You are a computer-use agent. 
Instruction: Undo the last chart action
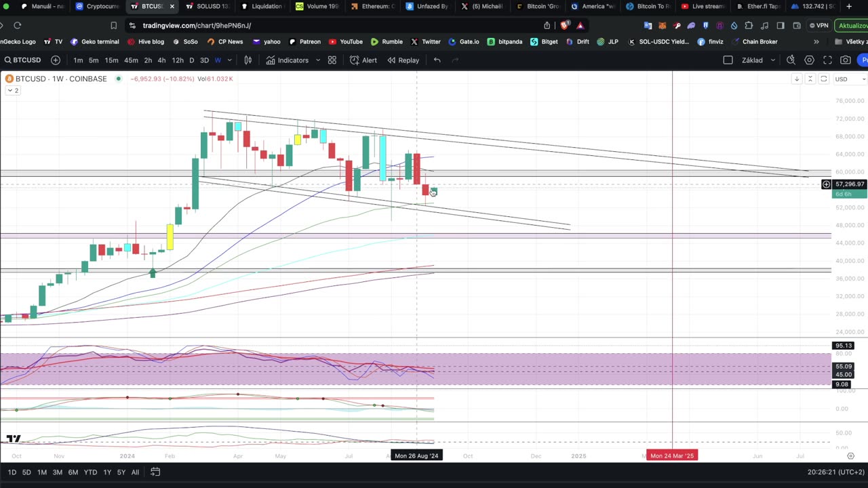437,60
